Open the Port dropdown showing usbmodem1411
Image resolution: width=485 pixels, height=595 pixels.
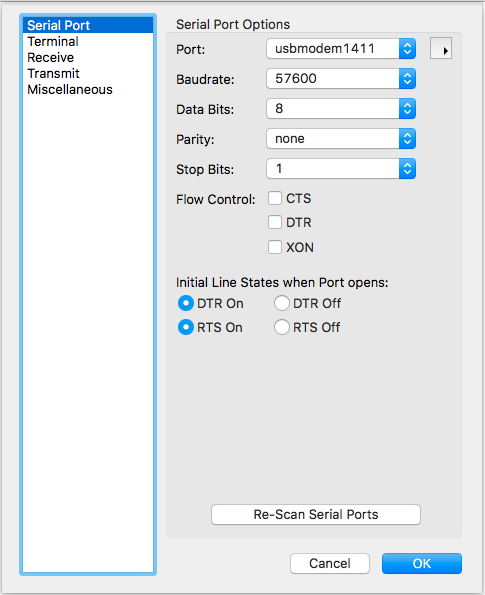click(341, 49)
